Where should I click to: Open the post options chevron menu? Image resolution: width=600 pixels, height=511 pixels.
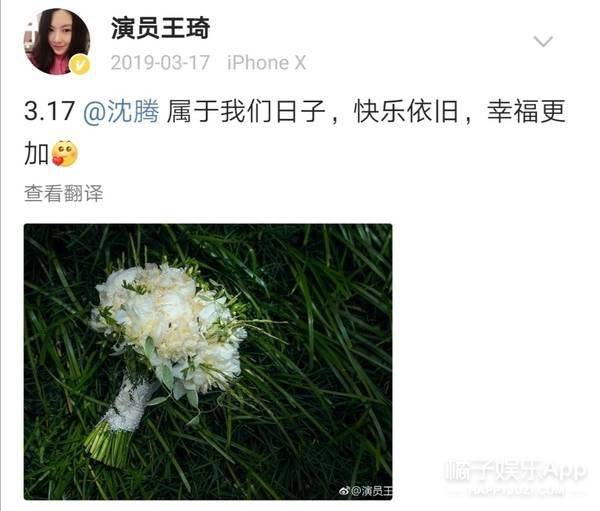[x=543, y=41]
